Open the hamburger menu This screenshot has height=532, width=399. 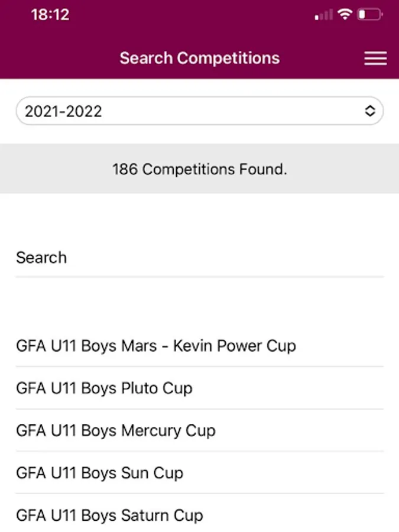(x=375, y=58)
